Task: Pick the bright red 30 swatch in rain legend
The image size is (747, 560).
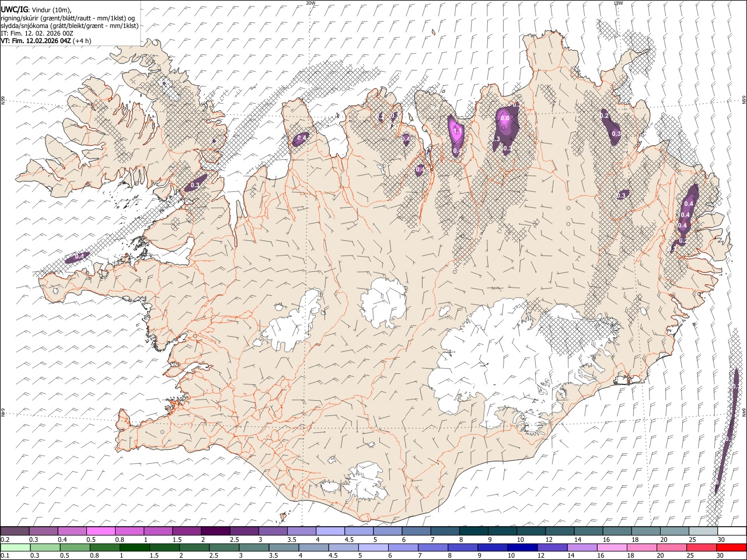Action: pos(732,548)
